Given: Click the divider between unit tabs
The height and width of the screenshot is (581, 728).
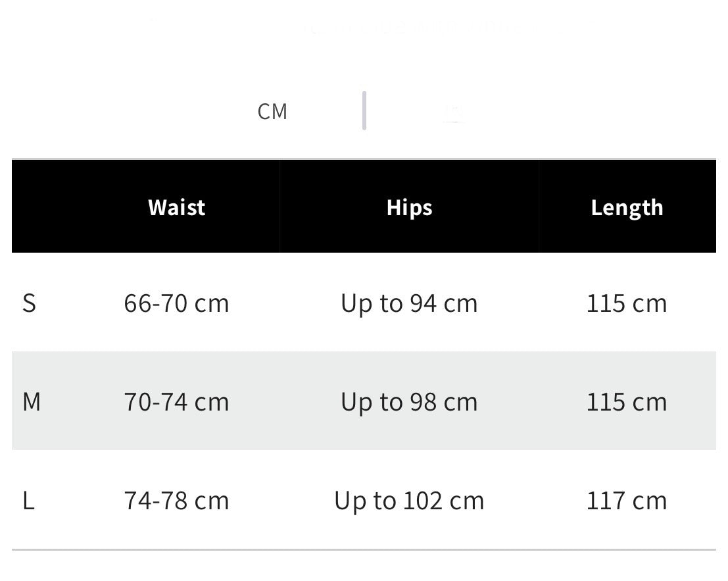Looking at the screenshot, I should (x=364, y=111).
